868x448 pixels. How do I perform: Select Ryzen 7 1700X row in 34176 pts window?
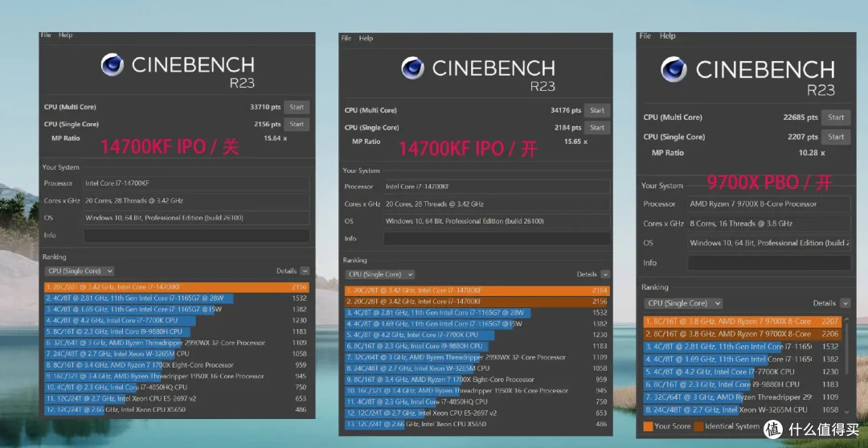(x=477, y=380)
